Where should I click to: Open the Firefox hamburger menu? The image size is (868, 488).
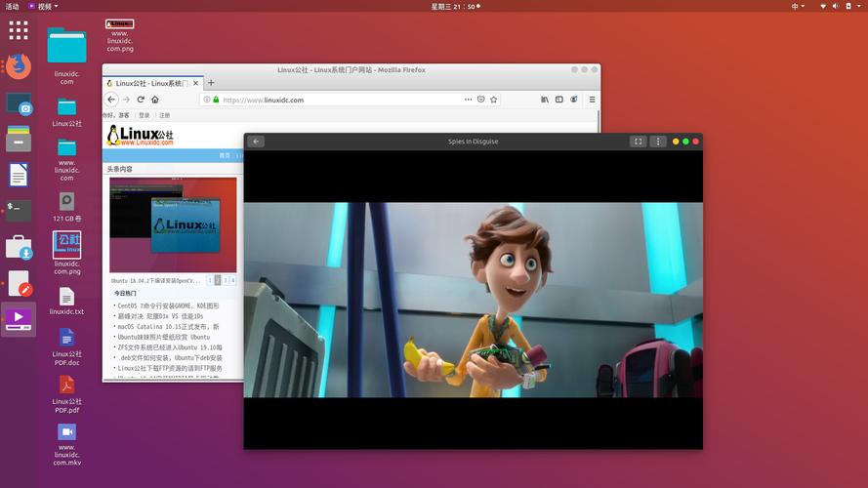point(592,100)
